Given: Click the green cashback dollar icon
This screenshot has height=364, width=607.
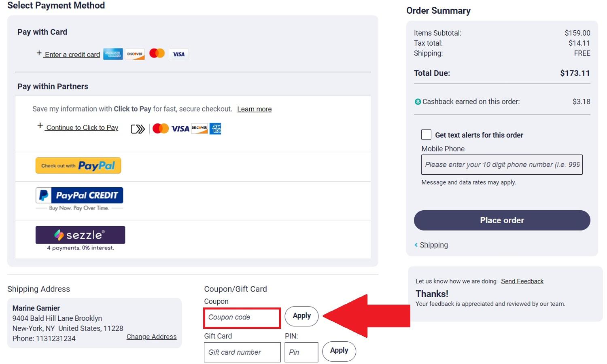Looking at the screenshot, I should 418,102.
